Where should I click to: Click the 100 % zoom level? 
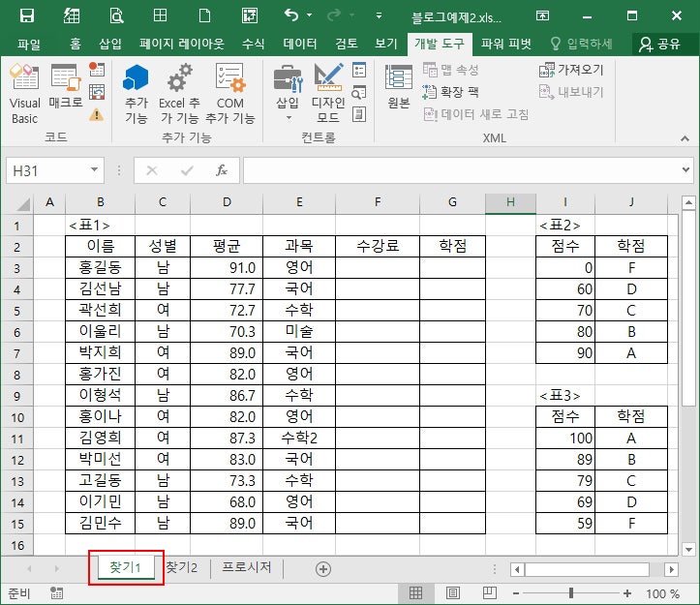(x=662, y=593)
